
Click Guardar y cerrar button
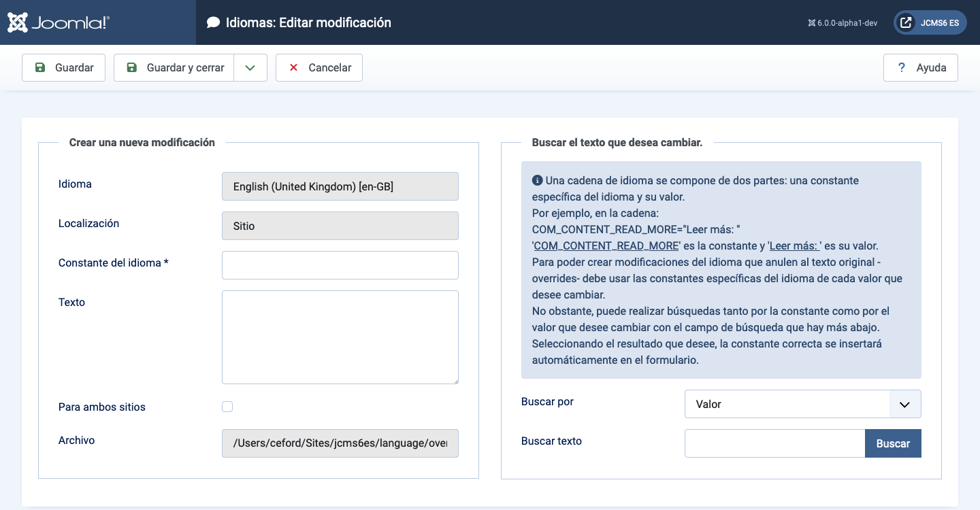coord(174,67)
